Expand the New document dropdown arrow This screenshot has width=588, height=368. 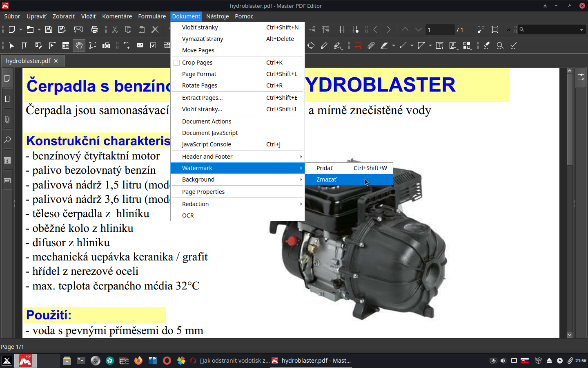click(21, 29)
